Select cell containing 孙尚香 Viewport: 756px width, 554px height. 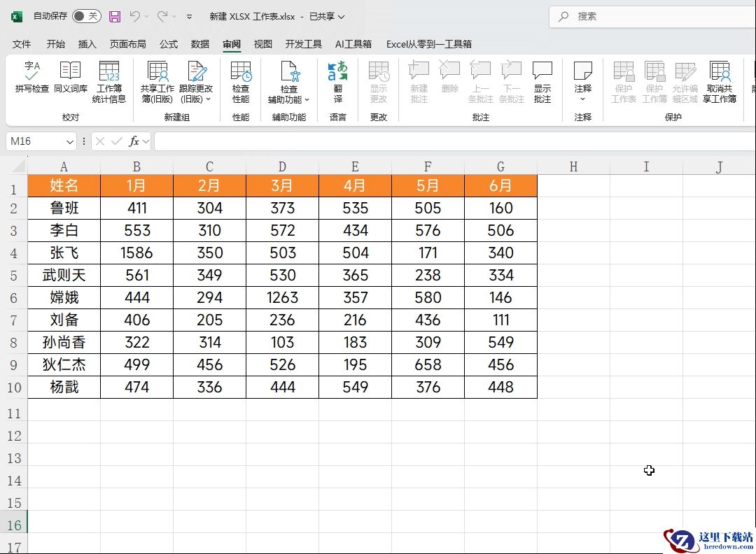point(64,342)
